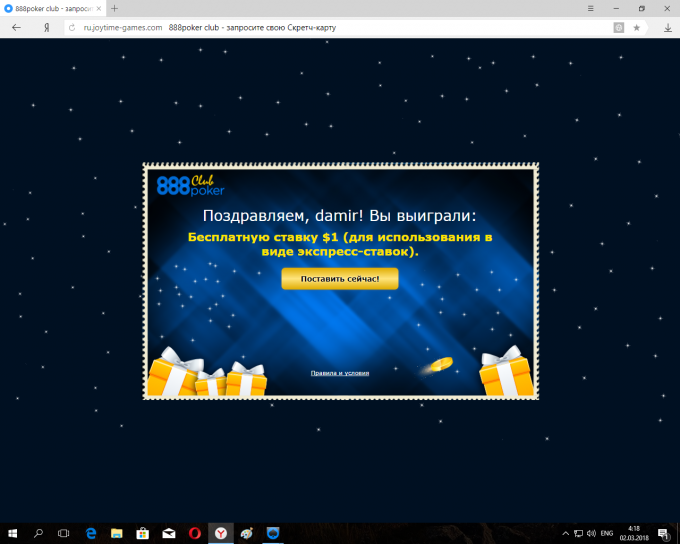Open the Правила и условия link
Image resolution: width=680 pixels, height=544 pixels.
coord(340,373)
